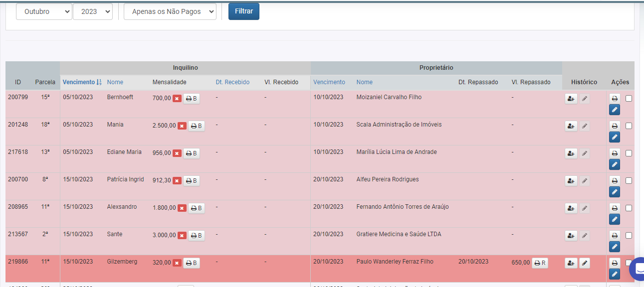Click blue edit button for Patrícia Ingrid row
This screenshot has width=644, height=287.
615,192
